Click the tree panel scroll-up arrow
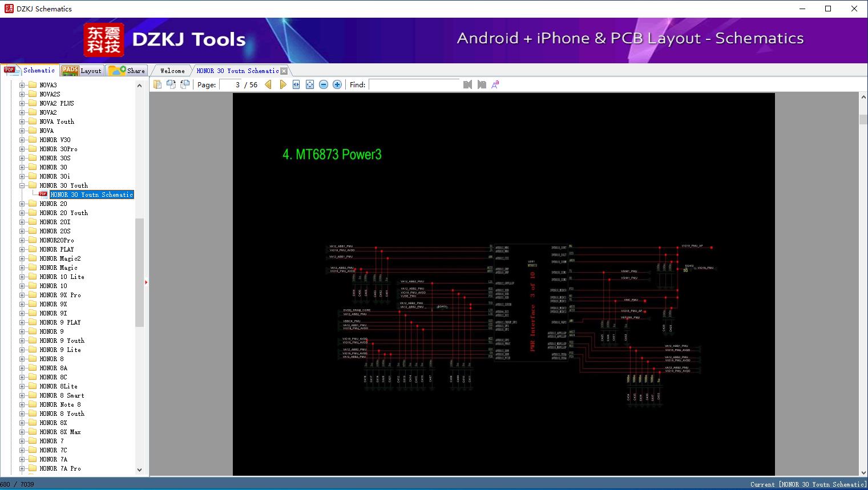868x490 pixels. [139, 86]
